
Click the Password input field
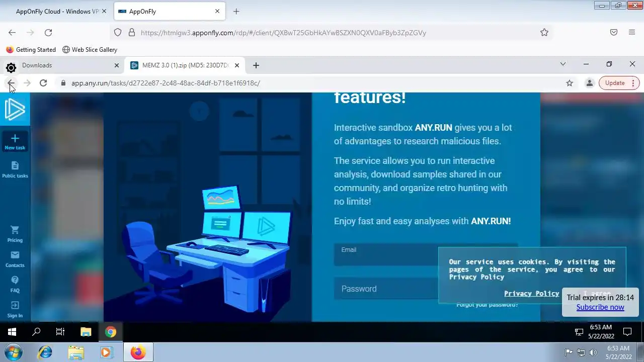tap(426, 289)
